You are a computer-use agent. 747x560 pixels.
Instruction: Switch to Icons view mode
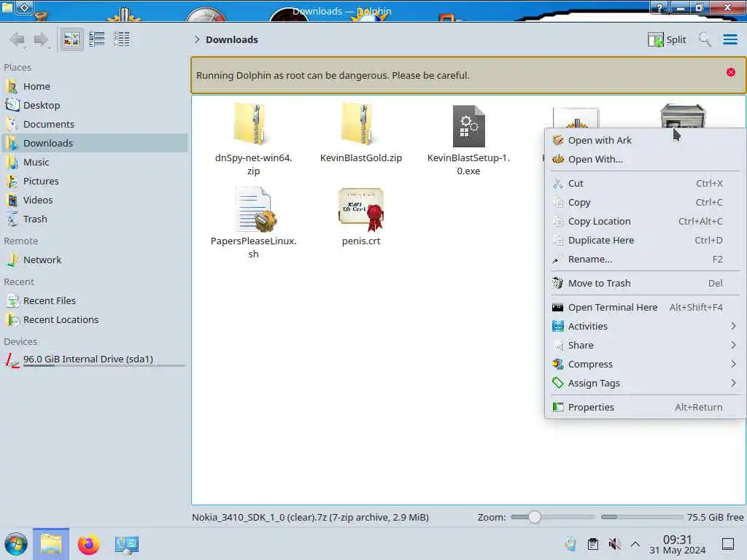click(x=71, y=39)
